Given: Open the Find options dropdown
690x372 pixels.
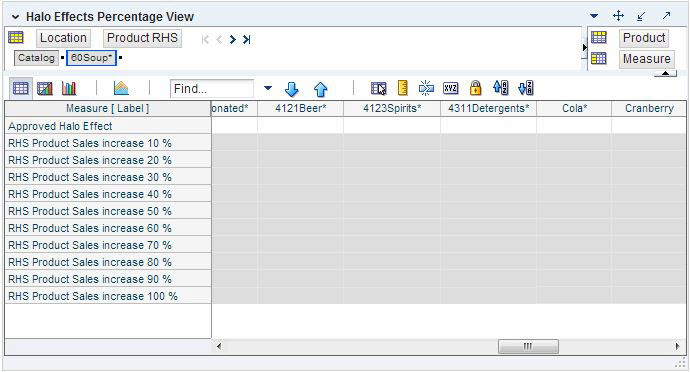Looking at the screenshot, I should point(268,88).
